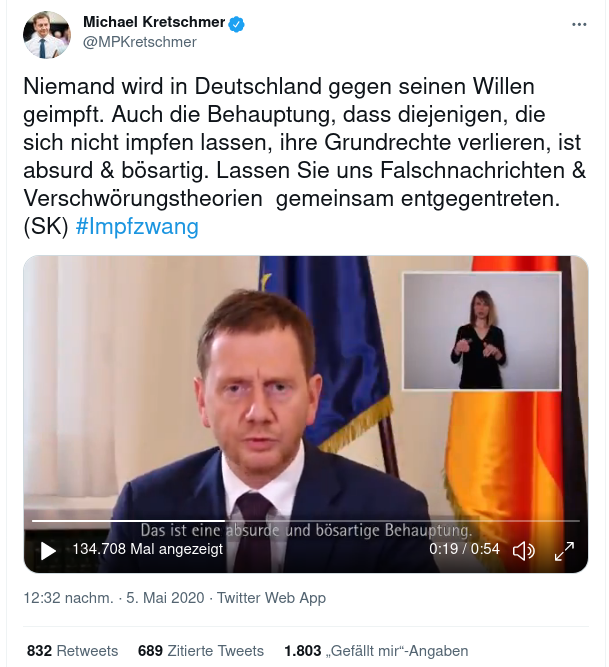Open the three-dot tweet options menu
The width and height of the screenshot is (609, 667).
pos(579,25)
